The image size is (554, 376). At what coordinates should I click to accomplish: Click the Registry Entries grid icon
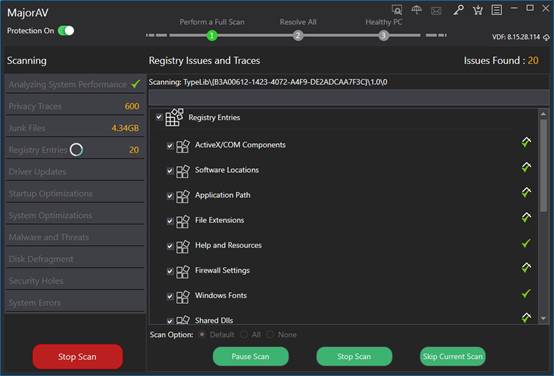pos(175,117)
